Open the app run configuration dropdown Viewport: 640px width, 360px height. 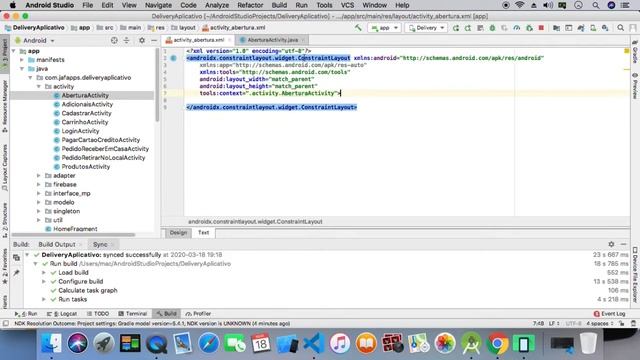click(x=384, y=28)
